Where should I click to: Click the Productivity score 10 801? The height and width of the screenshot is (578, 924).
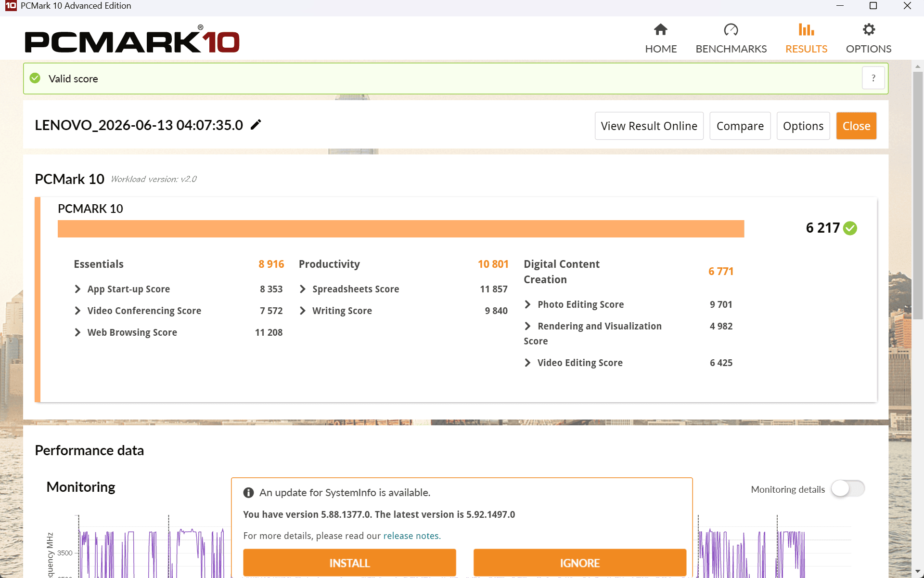[x=493, y=264]
